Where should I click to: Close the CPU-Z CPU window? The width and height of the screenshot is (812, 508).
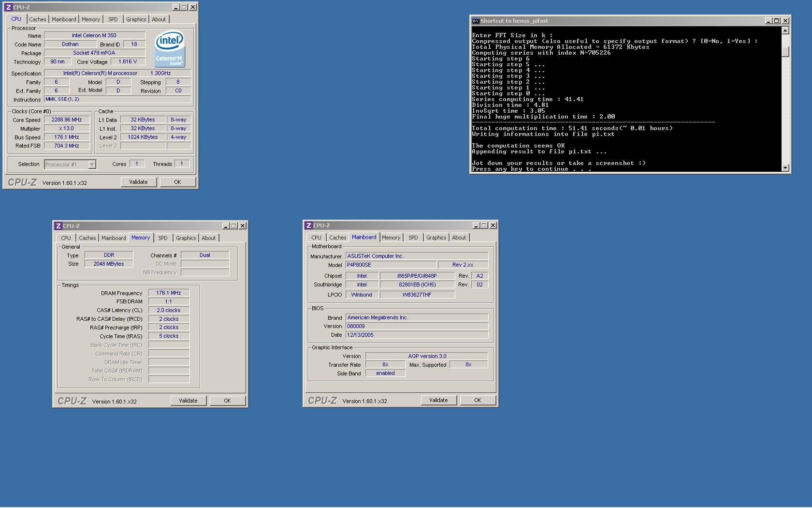193,7
